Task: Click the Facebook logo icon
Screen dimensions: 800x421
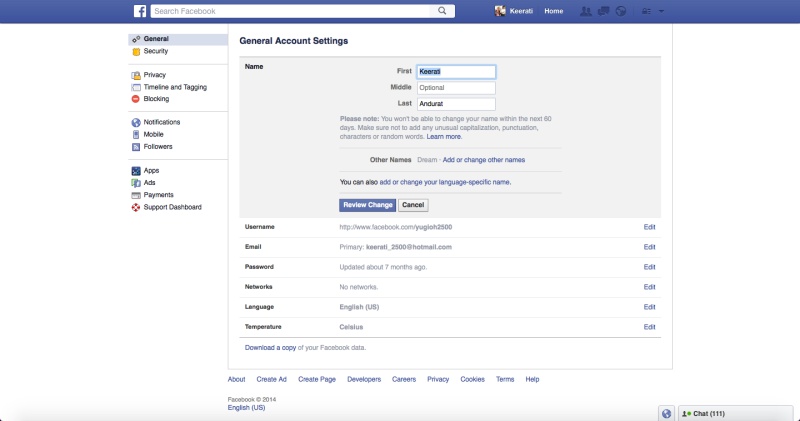Action: [x=140, y=11]
